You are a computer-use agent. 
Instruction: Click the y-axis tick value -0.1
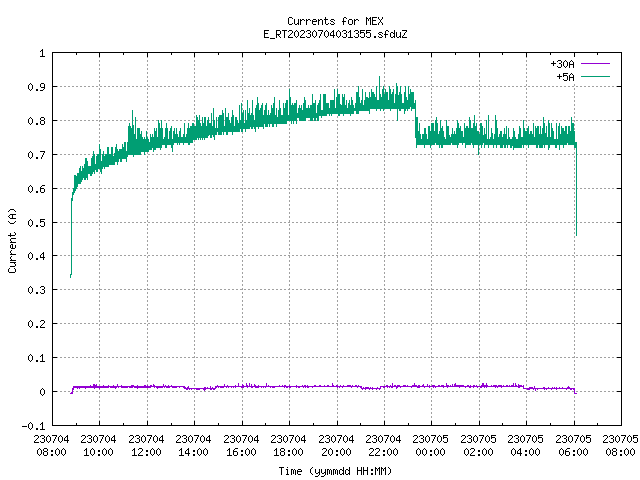click(x=33, y=426)
